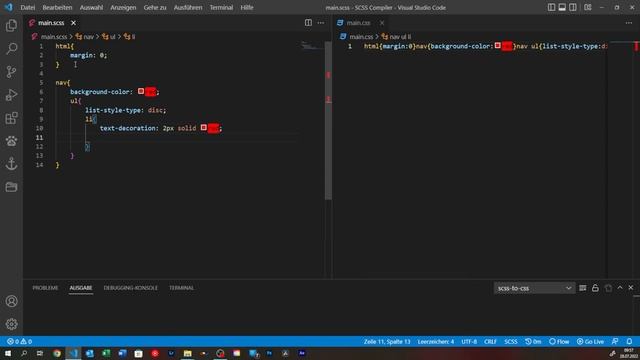Click the paw icon in activity bar

point(11,141)
